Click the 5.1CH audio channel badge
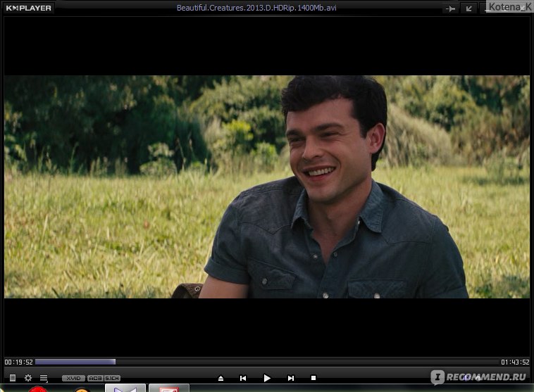 [x=112, y=378]
